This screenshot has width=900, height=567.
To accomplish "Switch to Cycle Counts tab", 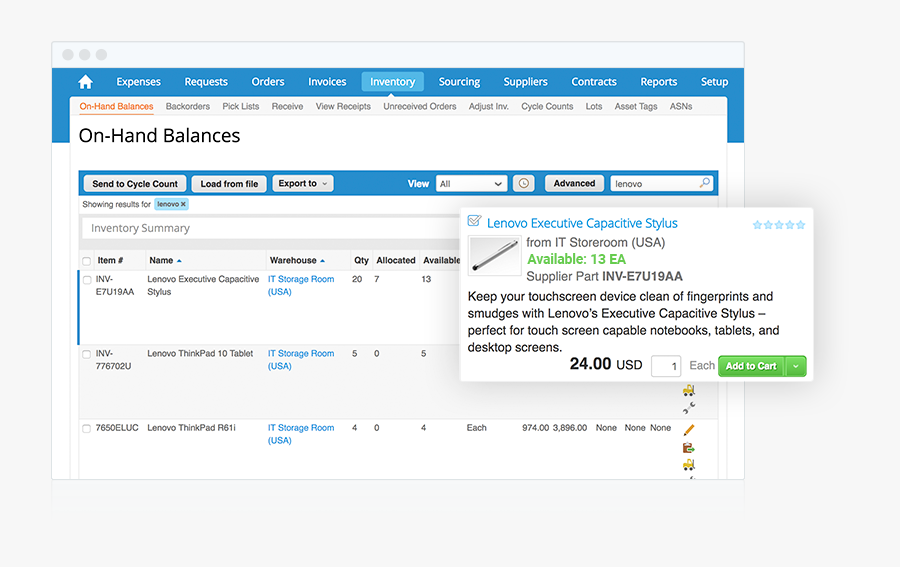I will tap(547, 106).
